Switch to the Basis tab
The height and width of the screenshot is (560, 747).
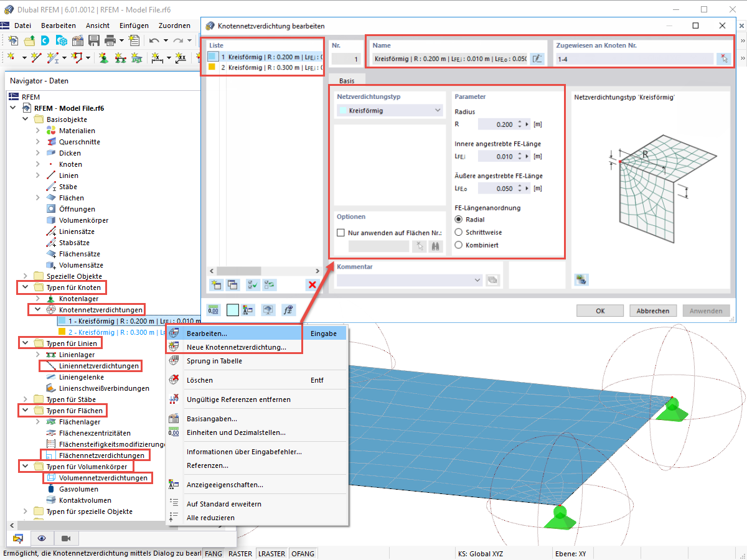pyautogui.click(x=346, y=80)
